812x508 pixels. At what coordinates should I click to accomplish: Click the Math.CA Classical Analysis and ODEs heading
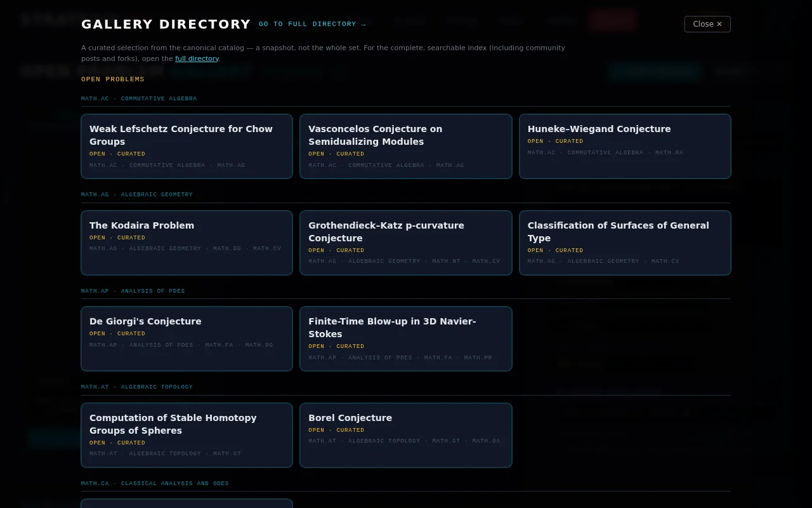pos(155,483)
